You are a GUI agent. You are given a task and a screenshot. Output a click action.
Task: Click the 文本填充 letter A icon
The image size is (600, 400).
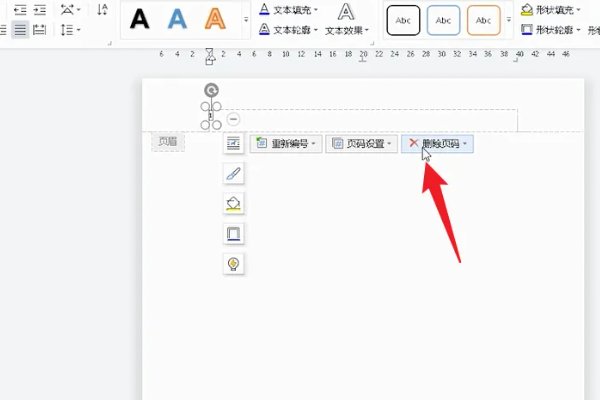click(x=264, y=10)
